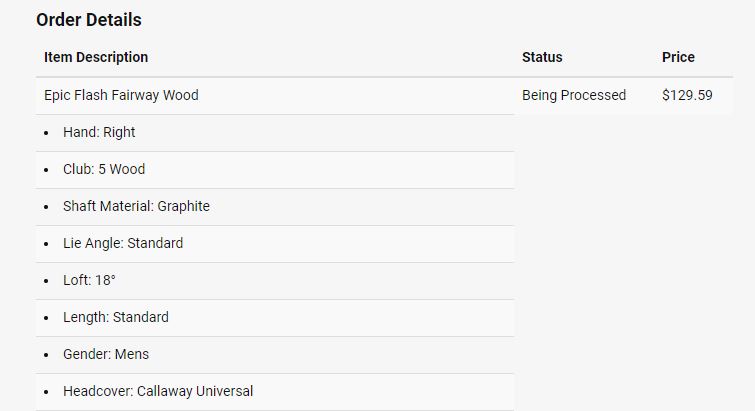Select the $129.59 price value
The height and width of the screenshot is (411, 755).
(687, 95)
